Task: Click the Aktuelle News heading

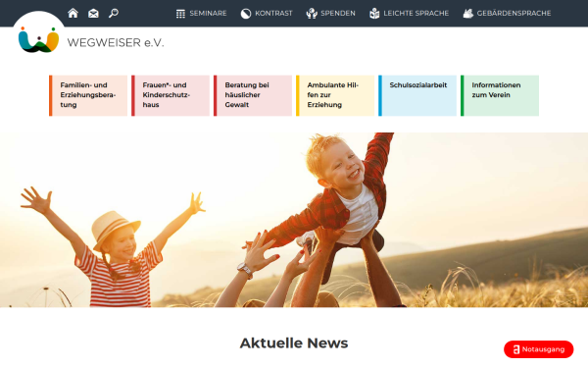Action: click(294, 342)
